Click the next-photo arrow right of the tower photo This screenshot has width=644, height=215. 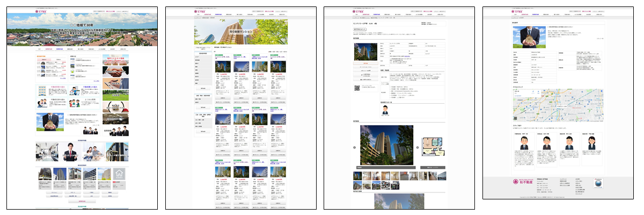(x=417, y=146)
